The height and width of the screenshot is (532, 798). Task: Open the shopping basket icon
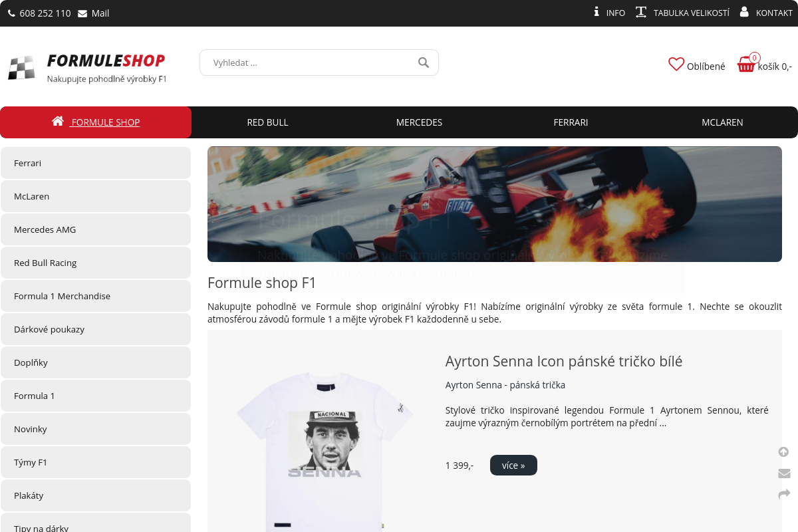[x=746, y=65]
